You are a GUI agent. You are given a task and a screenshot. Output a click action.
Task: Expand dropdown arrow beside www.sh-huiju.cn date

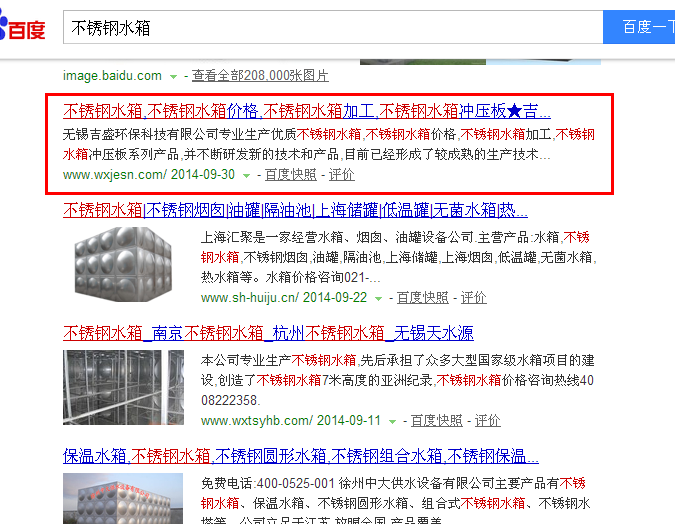378,298
